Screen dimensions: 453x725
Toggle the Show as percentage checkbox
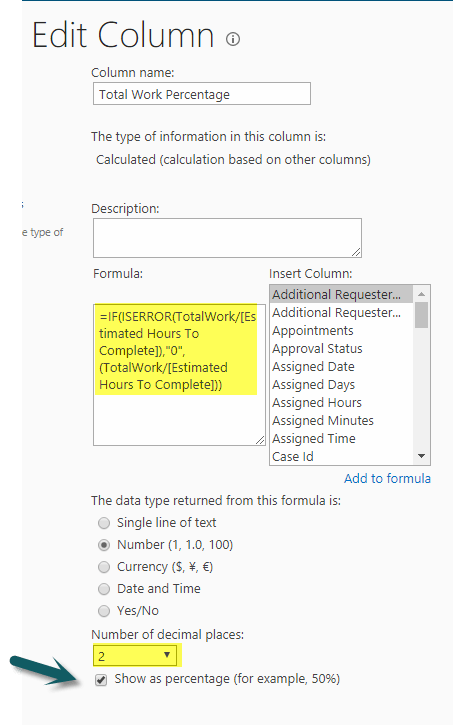(101, 680)
